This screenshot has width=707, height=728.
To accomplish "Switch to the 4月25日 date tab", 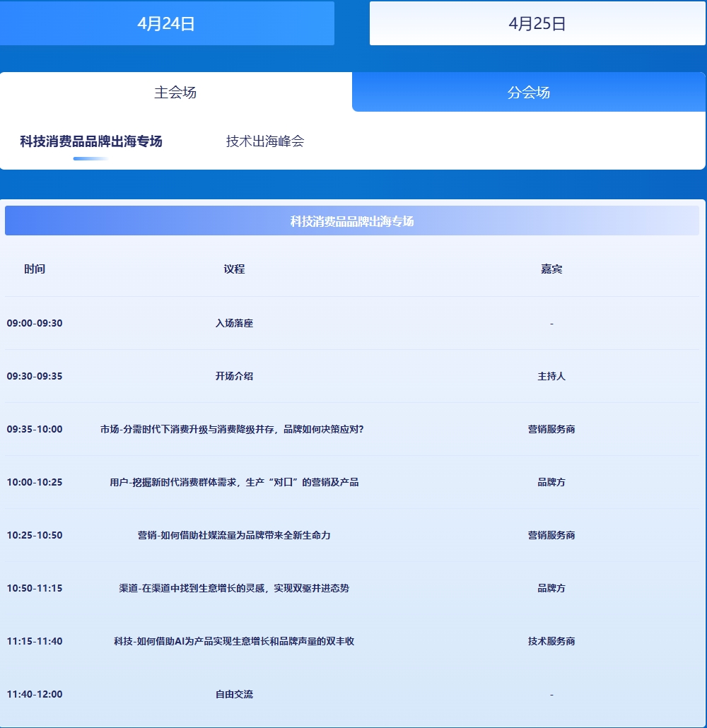I will coord(537,23).
